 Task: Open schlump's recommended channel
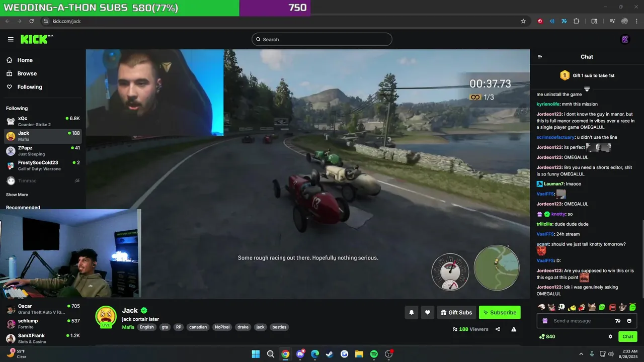[x=43, y=323]
